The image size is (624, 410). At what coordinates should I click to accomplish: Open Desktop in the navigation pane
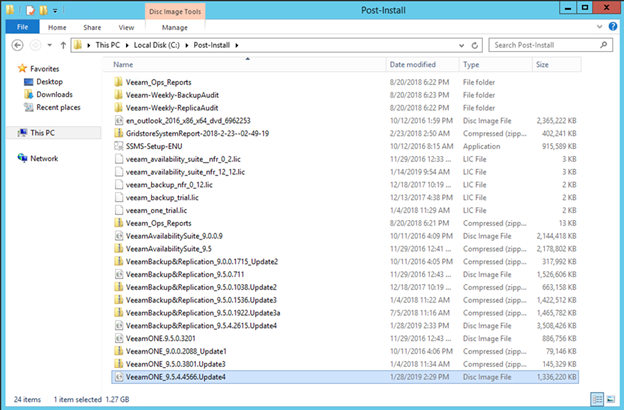point(49,82)
